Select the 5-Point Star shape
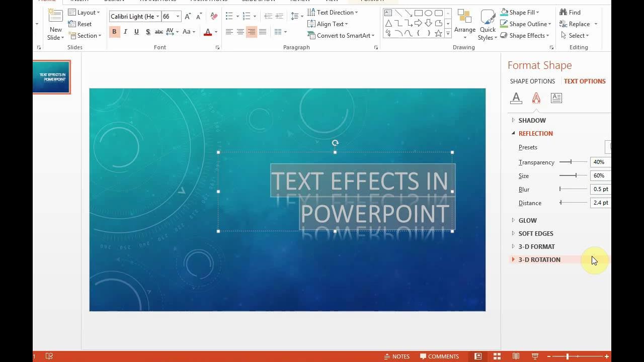Image resolution: width=644 pixels, height=362 pixels. pos(438,33)
